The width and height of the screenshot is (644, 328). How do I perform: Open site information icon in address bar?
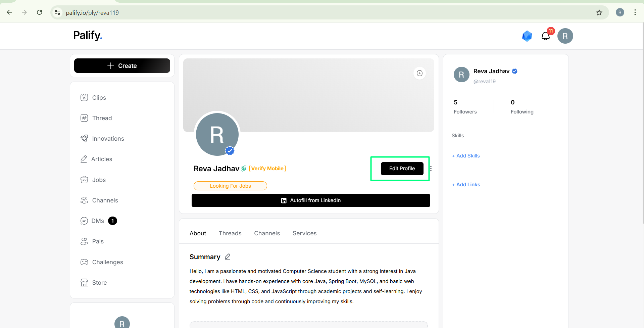tap(57, 12)
